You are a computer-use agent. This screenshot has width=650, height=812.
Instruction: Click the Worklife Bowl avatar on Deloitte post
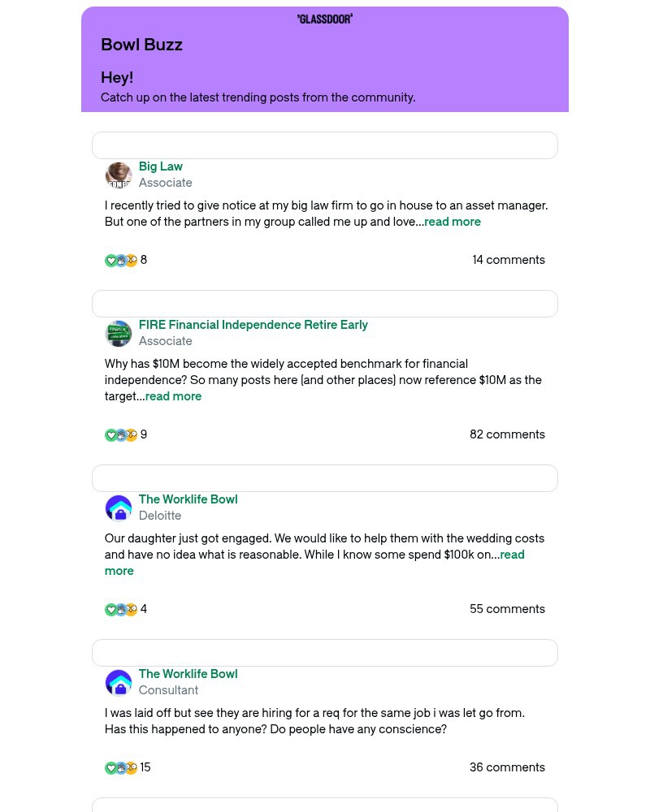(119, 508)
